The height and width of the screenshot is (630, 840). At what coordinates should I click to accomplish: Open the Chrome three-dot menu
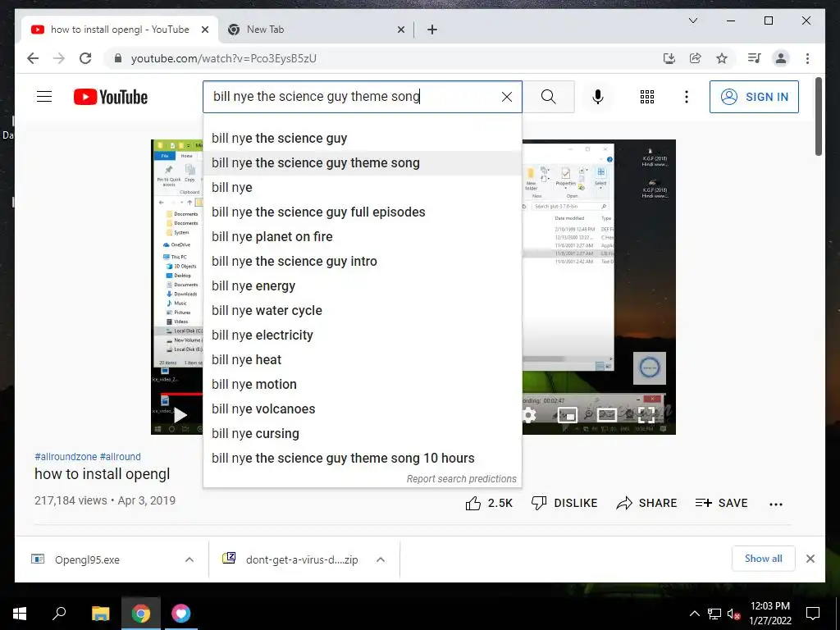(807, 58)
